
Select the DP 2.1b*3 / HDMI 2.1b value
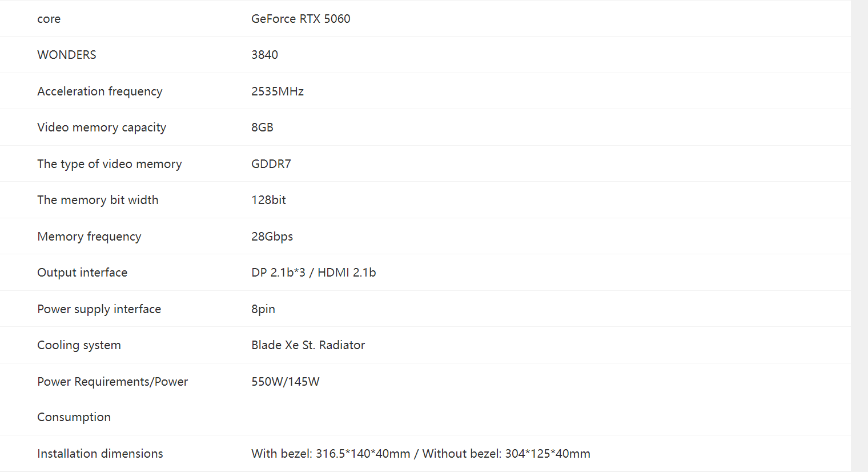pyautogui.click(x=314, y=273)
